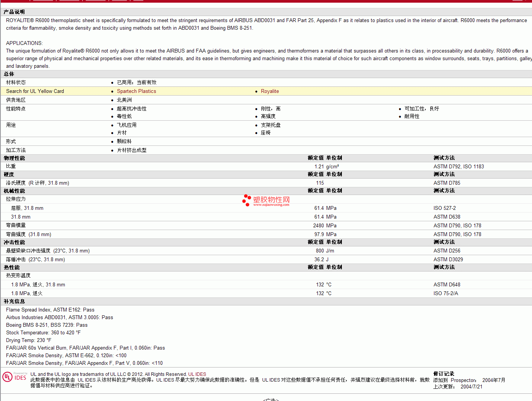Viewport: 532px width, 401px height.
Task: Click the 36.2 J impact value
Action: click(x=321, y=260)
